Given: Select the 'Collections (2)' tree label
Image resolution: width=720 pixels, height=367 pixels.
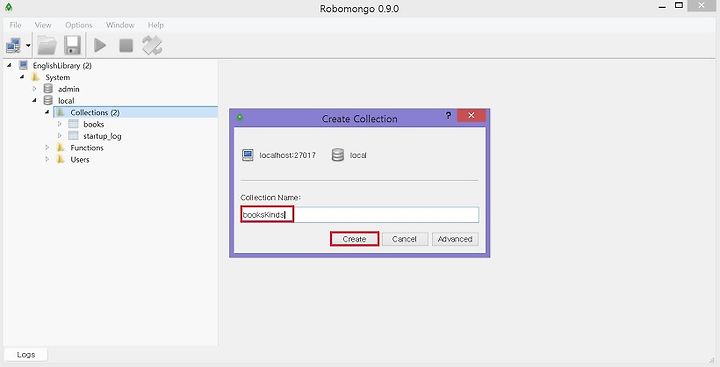Looking at the screenshot, I should tap(95, 113).
